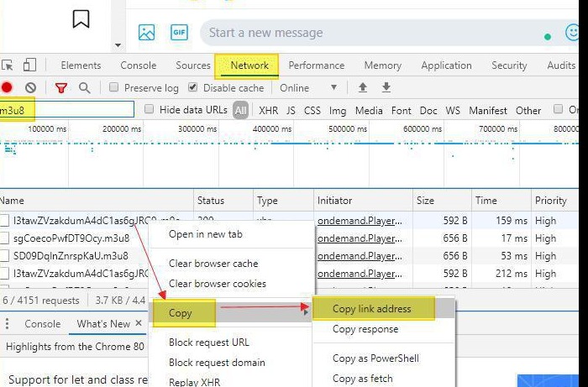
Task: Filter requests by JS type
Action: [291, 111]
